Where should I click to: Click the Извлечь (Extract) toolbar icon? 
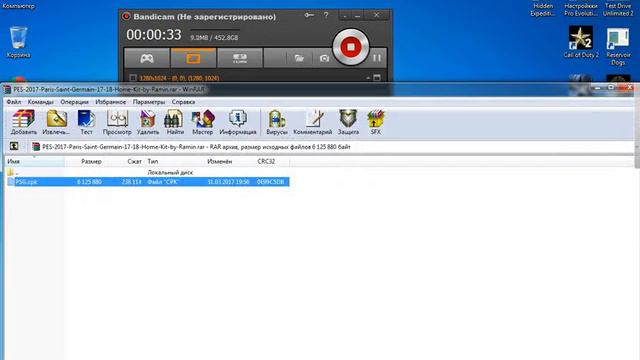pyautogui.click(x=56, y=122)
